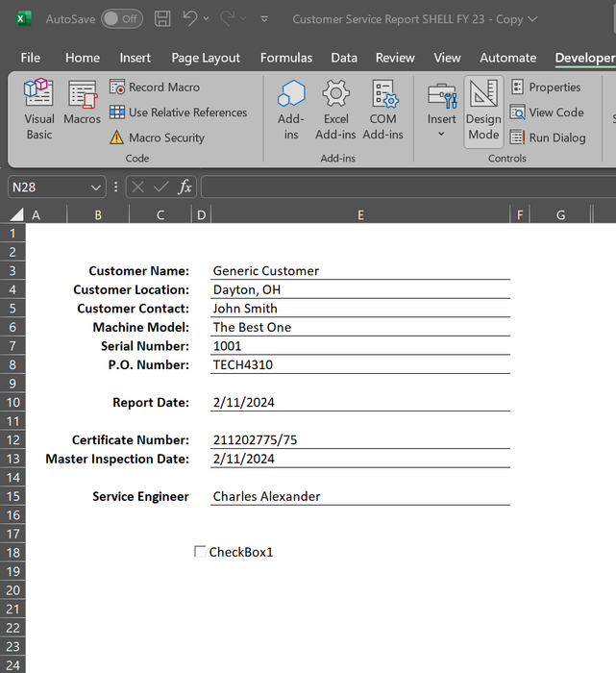Select the Data tab
Screen dimensions: 616x673
[x=344, y=58]
